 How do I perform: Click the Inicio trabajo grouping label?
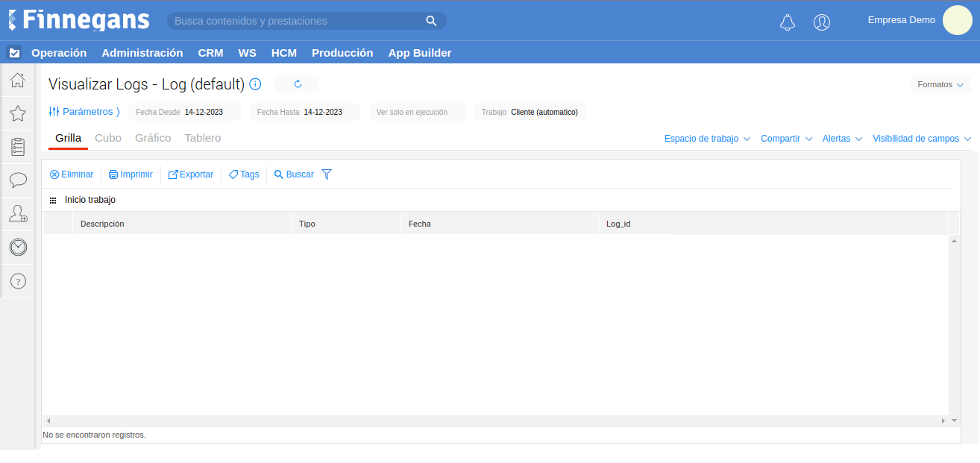tap(90, 200)
